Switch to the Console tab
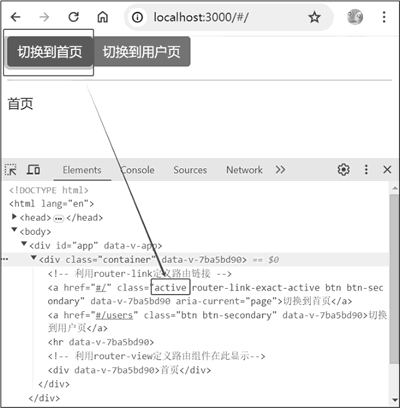This screenshot has height=408, width=400. point(137,170)
